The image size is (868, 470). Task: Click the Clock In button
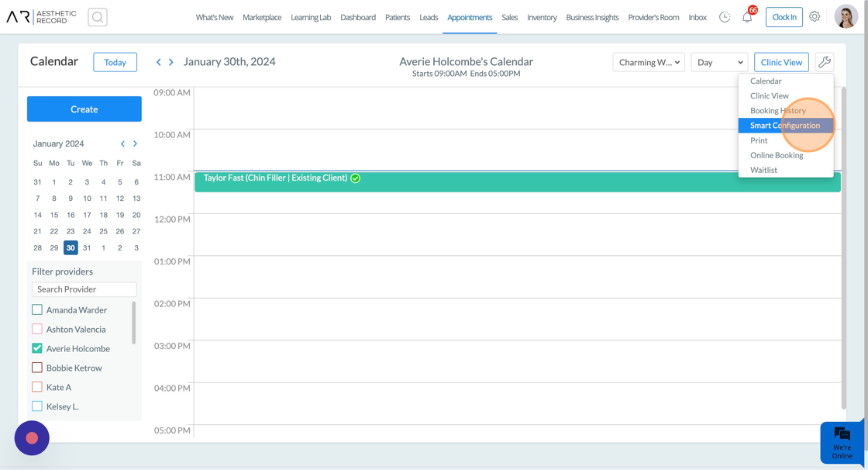pos(784,17)
